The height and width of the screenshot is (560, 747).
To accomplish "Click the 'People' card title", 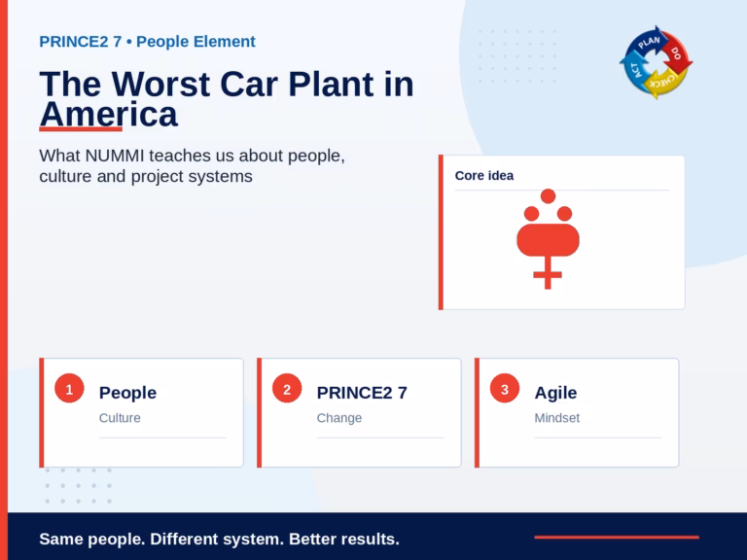I will pos(127,393).
